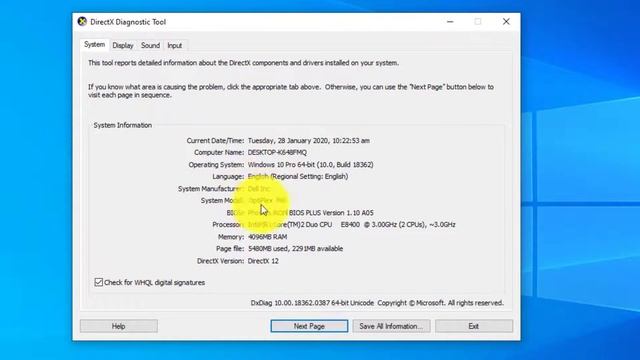Select the Current Date/Time value text

(309, 140)
